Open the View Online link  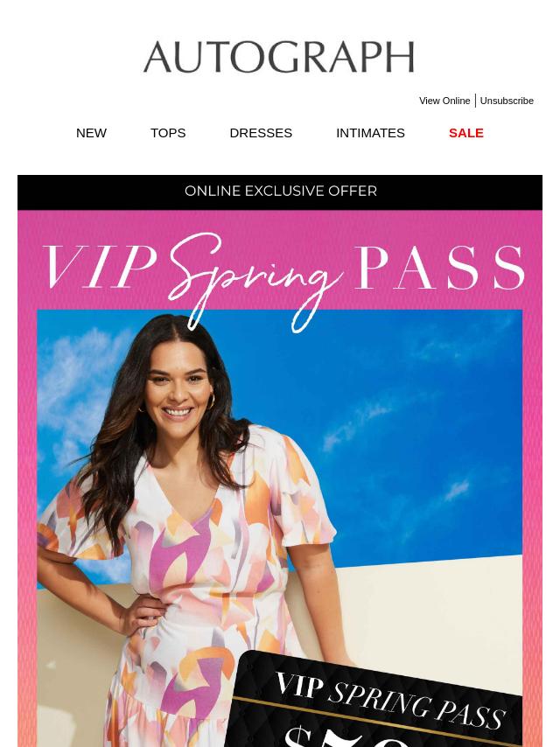click(444, 101)
